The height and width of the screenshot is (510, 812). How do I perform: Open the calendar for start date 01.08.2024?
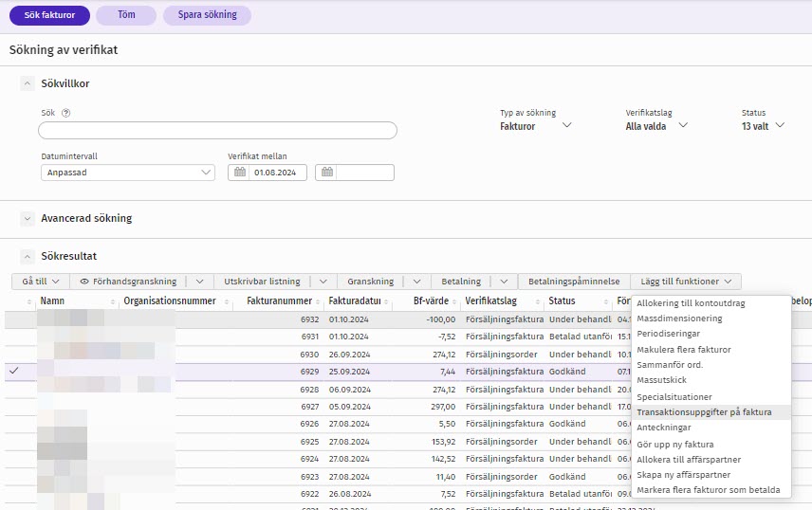(x=240, y=173)
